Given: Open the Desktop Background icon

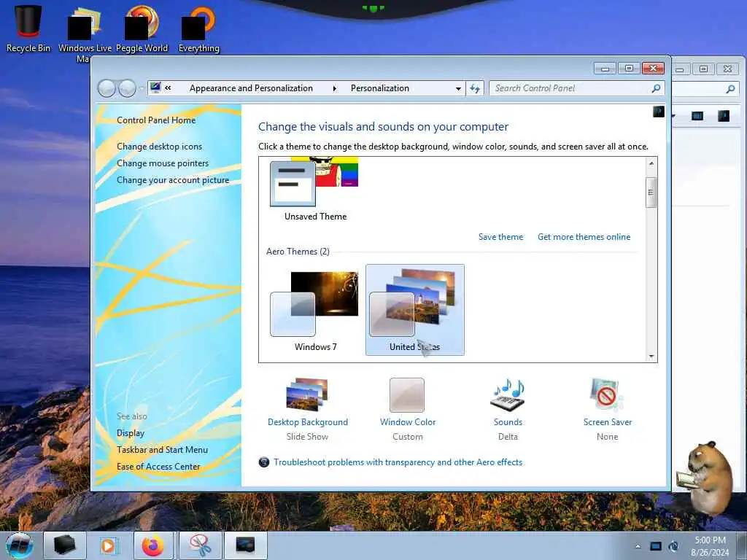Looking at the screenshot, I should [307, 394].
